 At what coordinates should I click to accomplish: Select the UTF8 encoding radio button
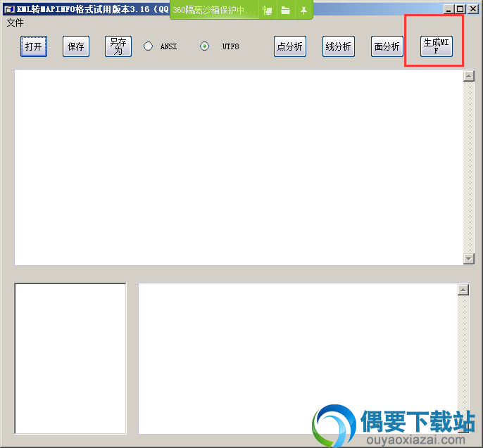[204, 46]
